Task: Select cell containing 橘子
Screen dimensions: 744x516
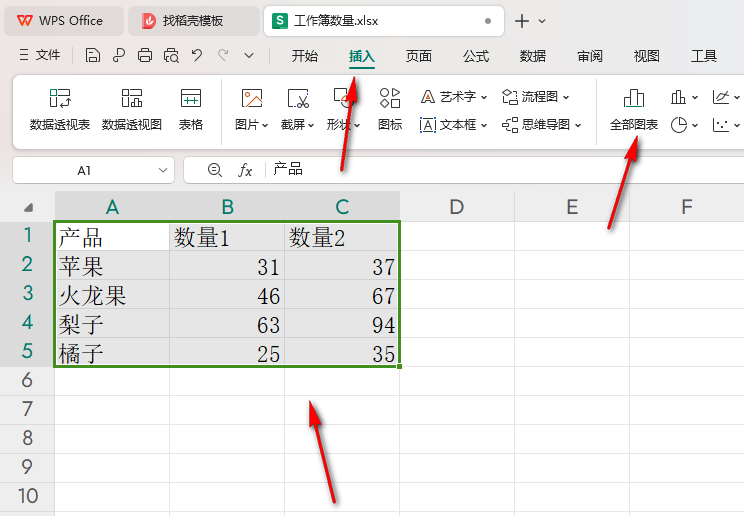Action: (x=112, y=353)
